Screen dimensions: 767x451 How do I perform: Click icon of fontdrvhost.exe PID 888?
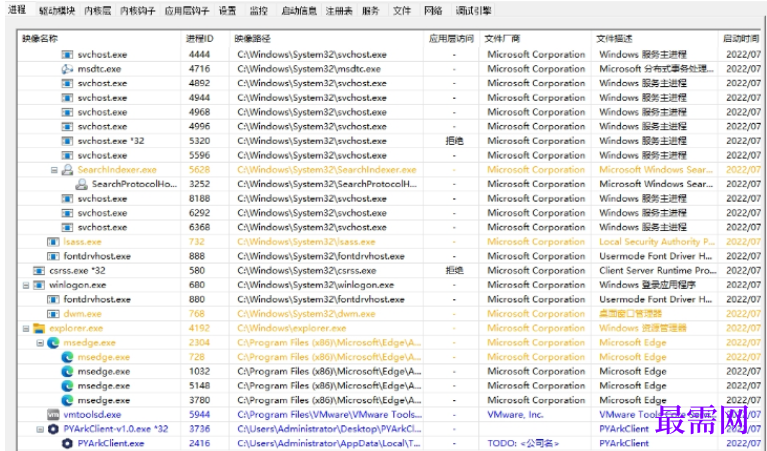tap(53, 256)
